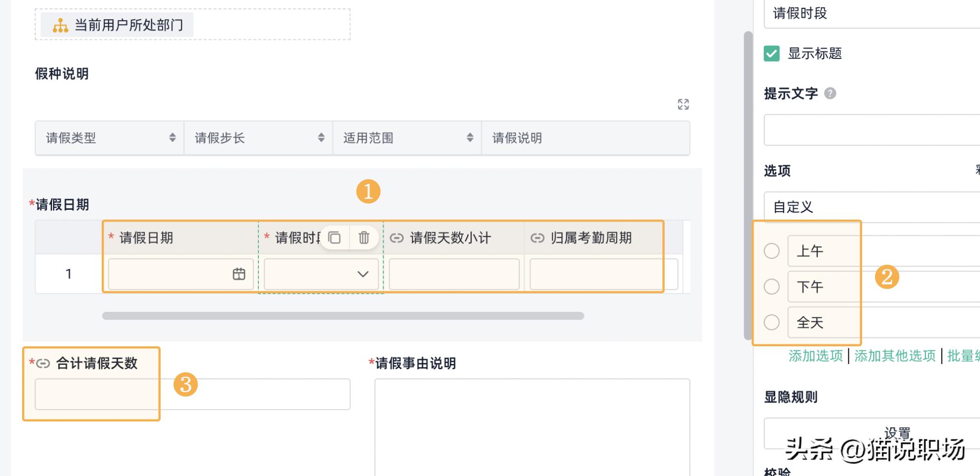The width and height of the screenshot is (980, 476).
Task: Click the 添加选项 link
Action: pos(815,356)
